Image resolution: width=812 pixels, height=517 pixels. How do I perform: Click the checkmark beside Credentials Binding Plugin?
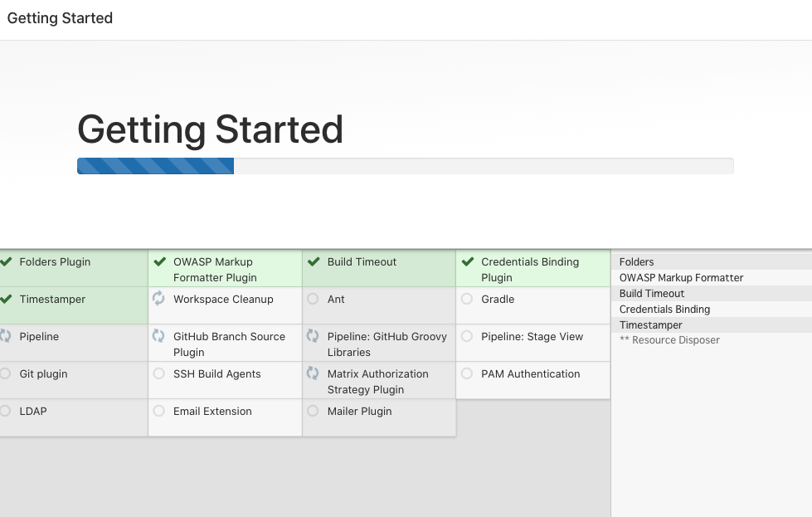coord(467,262)
